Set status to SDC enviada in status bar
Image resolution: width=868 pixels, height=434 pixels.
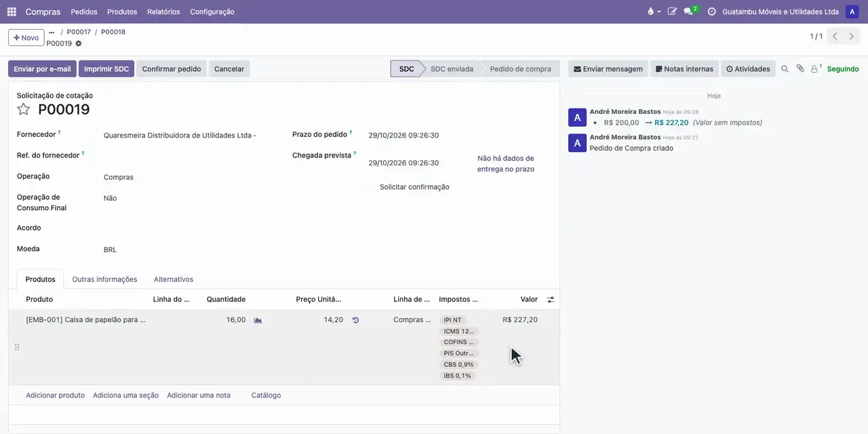452,68
